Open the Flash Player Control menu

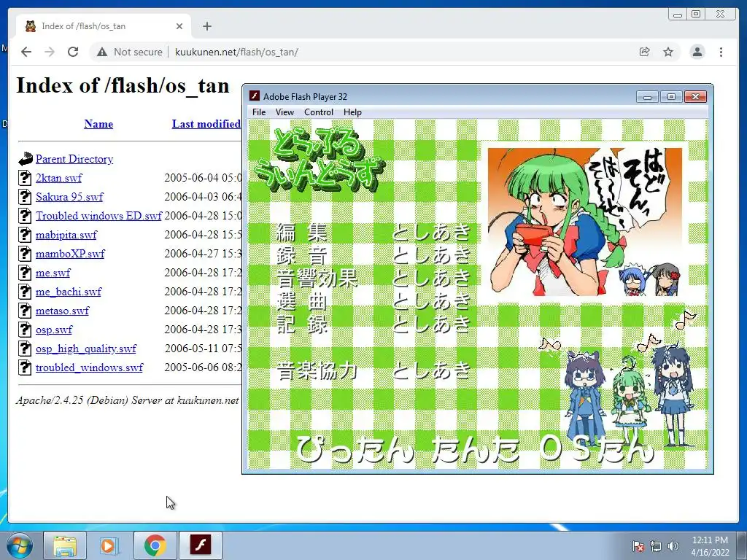319,112
